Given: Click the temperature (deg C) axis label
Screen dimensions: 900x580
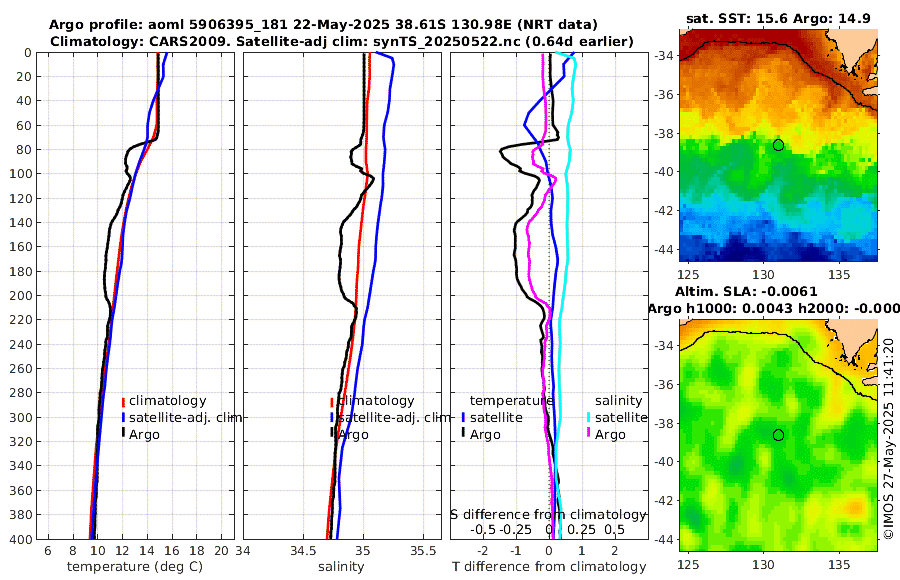Looking at the screenshot, I should point(135,567).
